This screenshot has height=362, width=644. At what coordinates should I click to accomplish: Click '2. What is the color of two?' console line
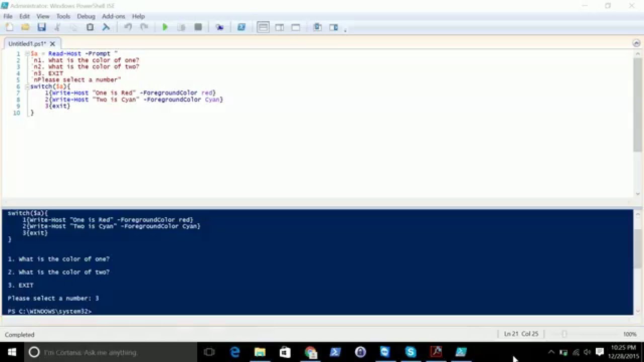(x=58, y=272)
